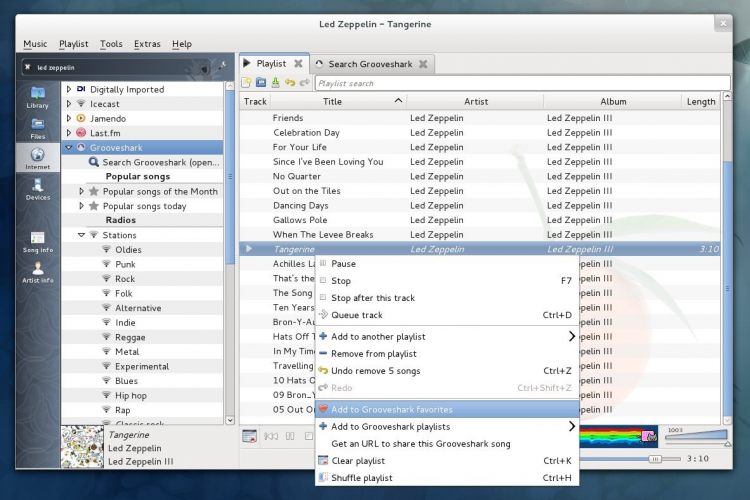Expand Popular songs of the Month
The width and height of the screenshot is (750, 500).
(x=81, y=191)
